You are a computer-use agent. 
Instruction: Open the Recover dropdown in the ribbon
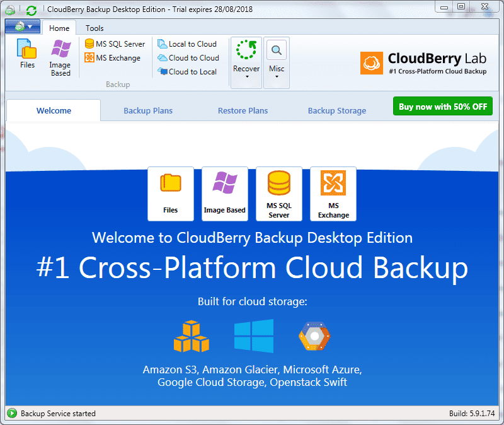(x=246, y=62)
